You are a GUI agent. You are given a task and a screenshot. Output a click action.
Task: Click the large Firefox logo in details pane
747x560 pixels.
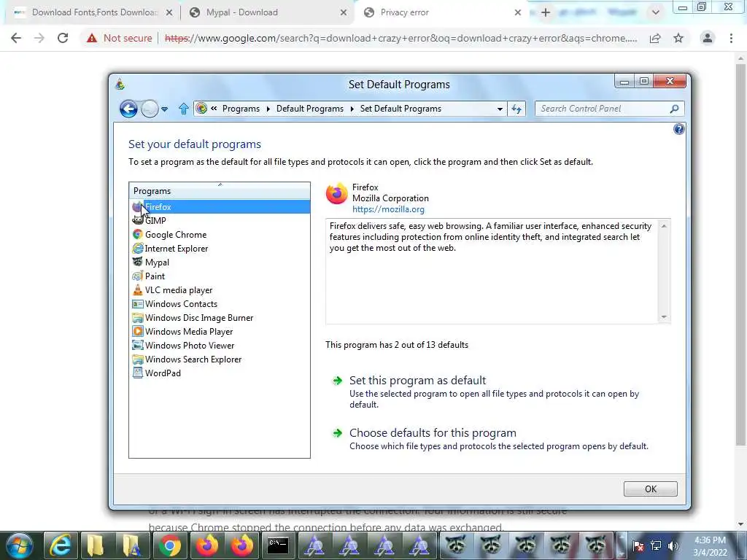337,193
